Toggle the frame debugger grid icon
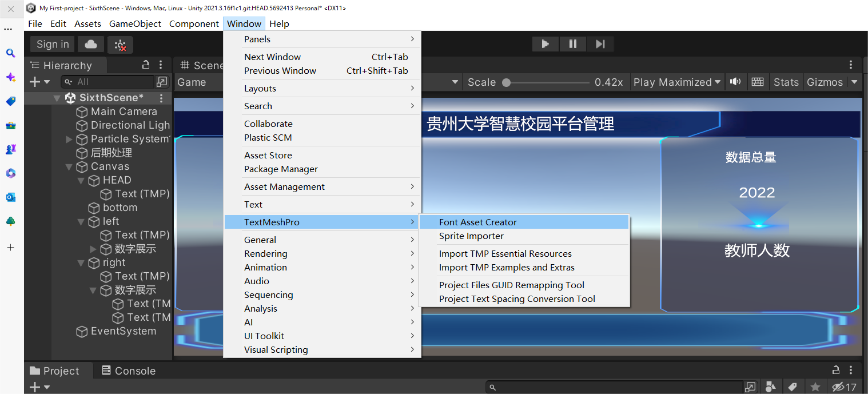The height and width of the screenshot is (394, 868). 758,82
